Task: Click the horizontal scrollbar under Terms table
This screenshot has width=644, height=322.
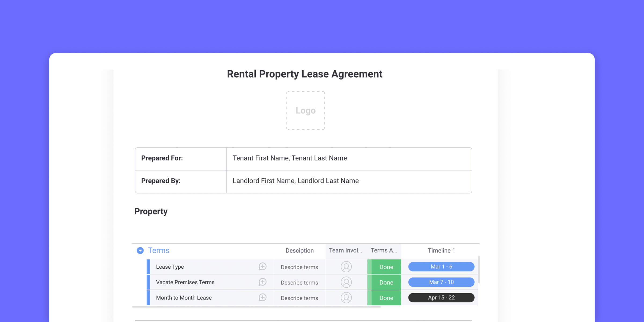Action: [256, 307]
